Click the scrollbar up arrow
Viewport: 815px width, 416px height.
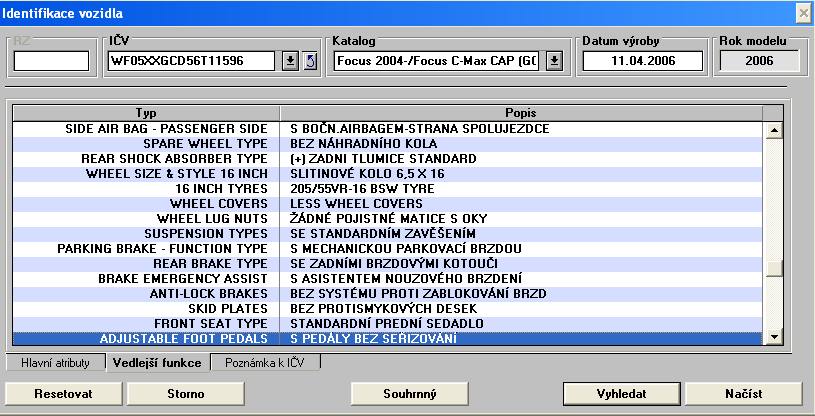point(772,130)
